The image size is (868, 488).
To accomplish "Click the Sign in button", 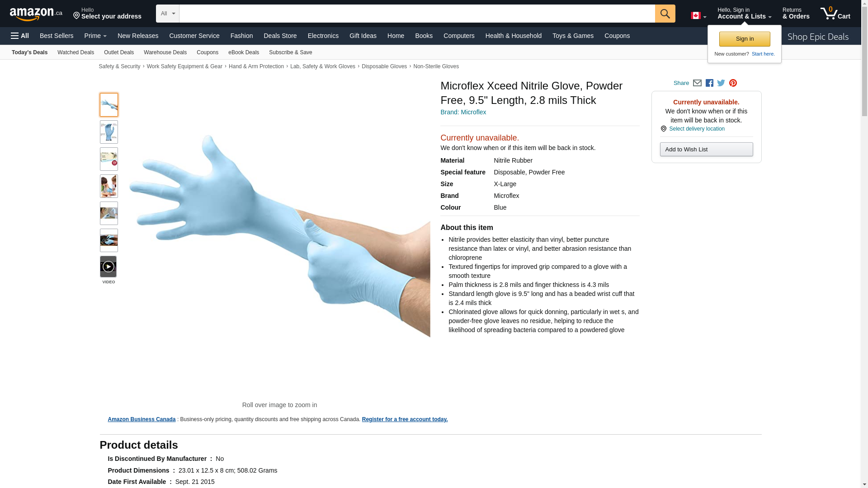I will click(x=745, y=39).
